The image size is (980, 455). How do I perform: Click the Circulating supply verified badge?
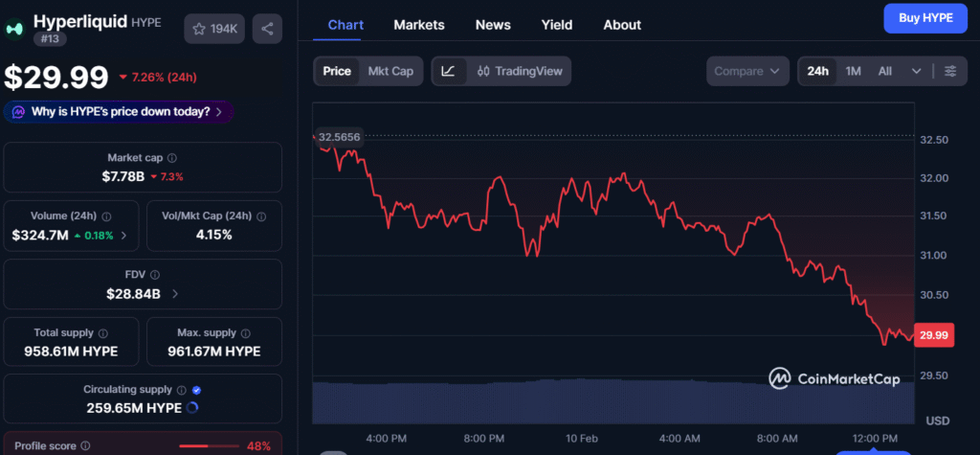[196, 390]
